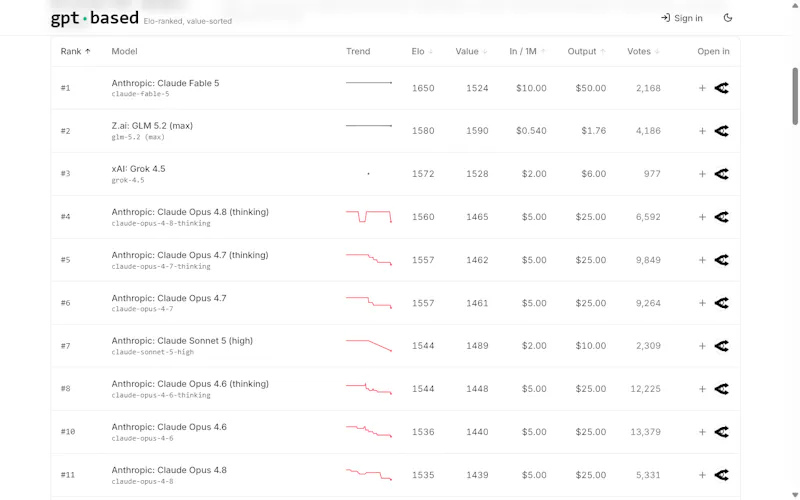The height and width of the screenshot is (500, 800).
Task: Click the black Open-in logo for Sonnet 5 (high)
Action: point(721,345)
